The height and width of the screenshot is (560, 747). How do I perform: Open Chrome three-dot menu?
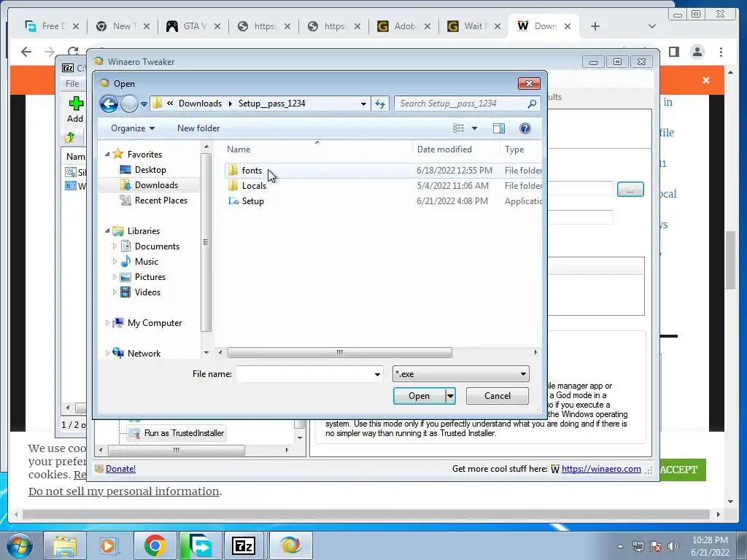[x=721, y=52]
